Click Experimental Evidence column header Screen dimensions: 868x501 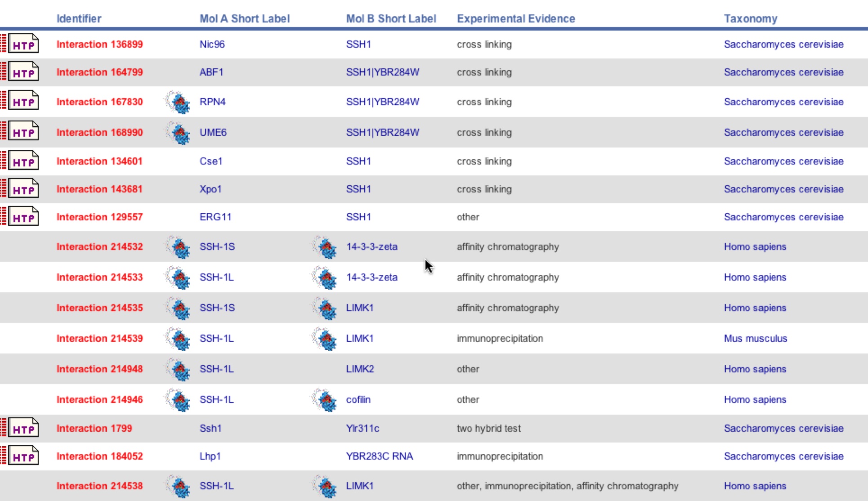(x=516, y=18)
